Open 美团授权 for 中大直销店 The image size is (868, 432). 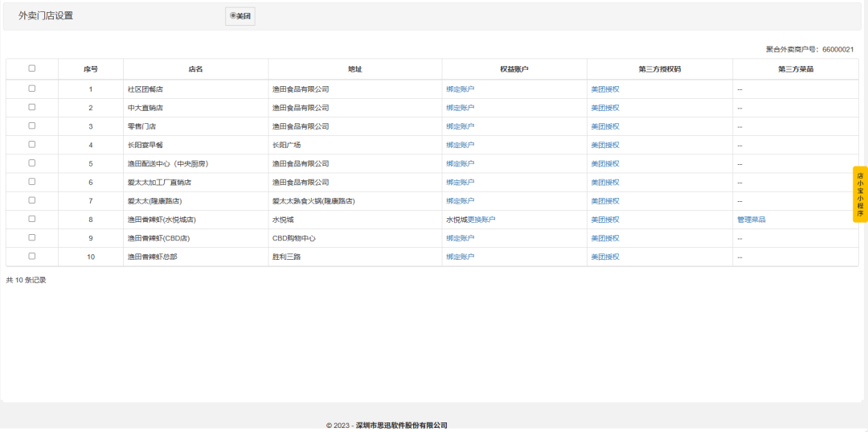pyautogui.click(x=605, y=108)
